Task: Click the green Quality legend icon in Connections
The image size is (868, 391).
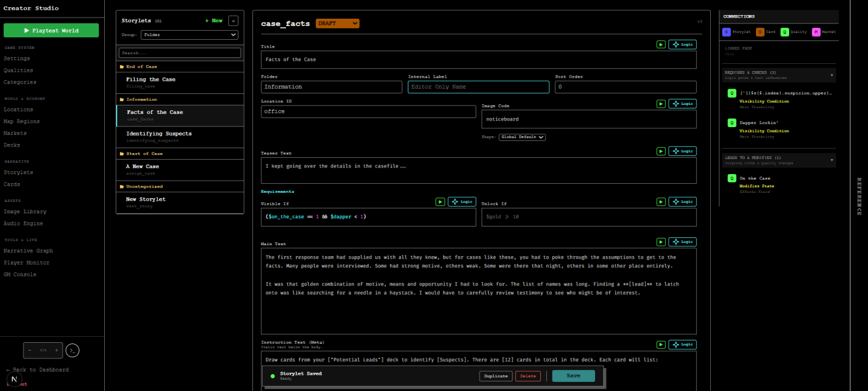Action: click(784, 32)
